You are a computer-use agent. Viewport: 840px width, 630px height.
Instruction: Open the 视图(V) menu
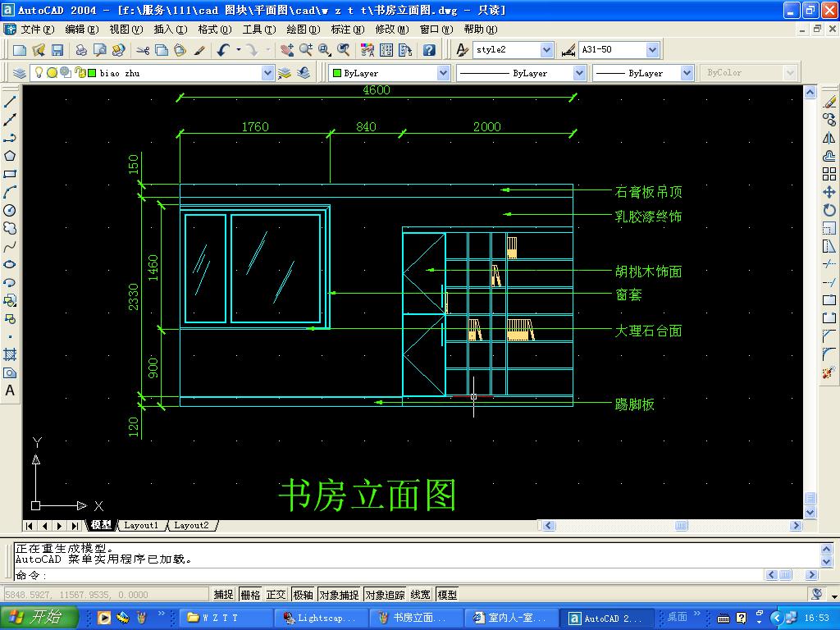click(x=126, y=30)
